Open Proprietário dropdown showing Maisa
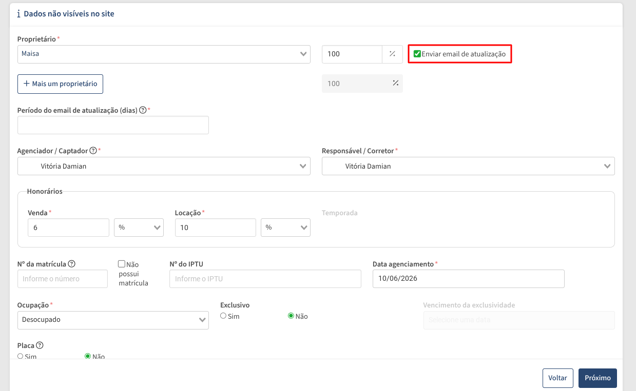This screenshot has height=391, width=636. coord(164,54)
